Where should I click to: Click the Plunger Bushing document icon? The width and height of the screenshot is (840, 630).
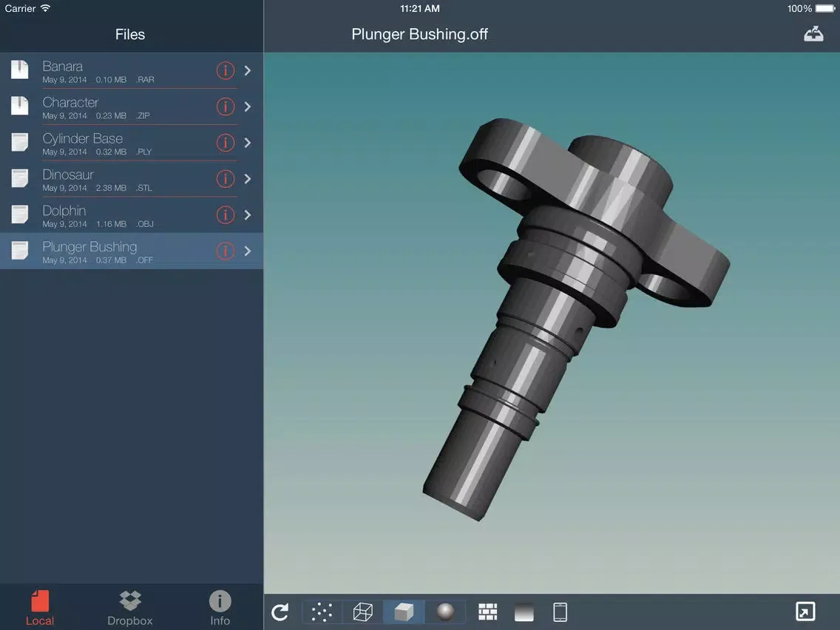20,250
